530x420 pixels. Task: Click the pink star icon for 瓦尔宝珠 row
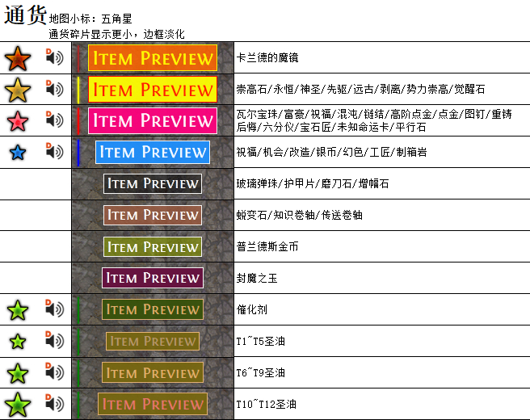[x=18, y=121]
